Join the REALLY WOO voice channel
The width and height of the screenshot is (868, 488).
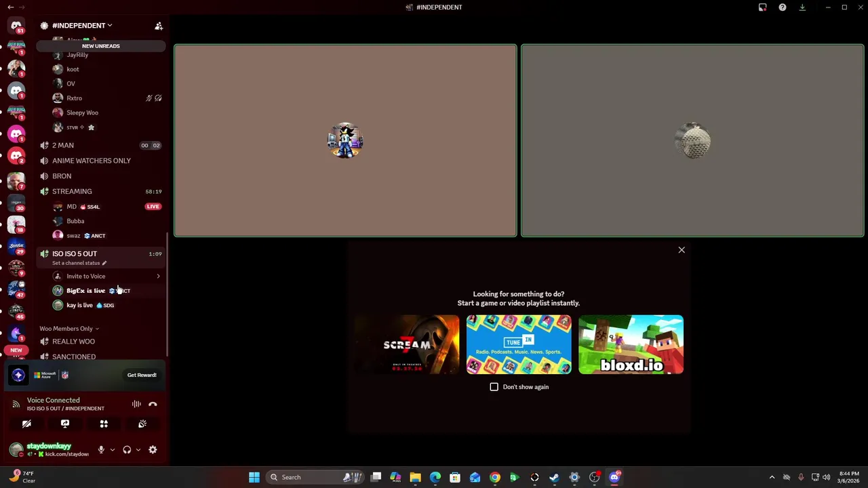(x=73, y=342)
